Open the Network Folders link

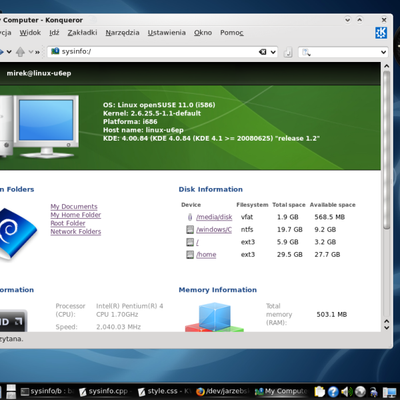pyautogui.click(x=76, y=232)
